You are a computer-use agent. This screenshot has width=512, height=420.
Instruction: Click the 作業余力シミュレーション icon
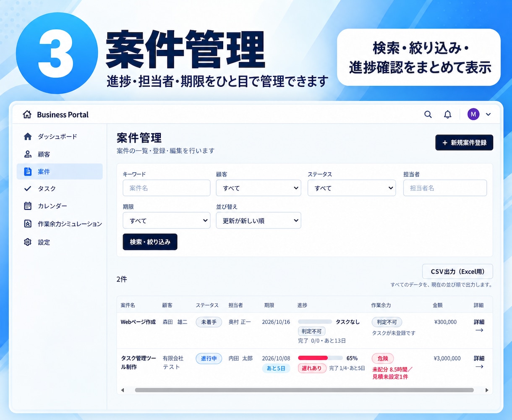point(28,224)
